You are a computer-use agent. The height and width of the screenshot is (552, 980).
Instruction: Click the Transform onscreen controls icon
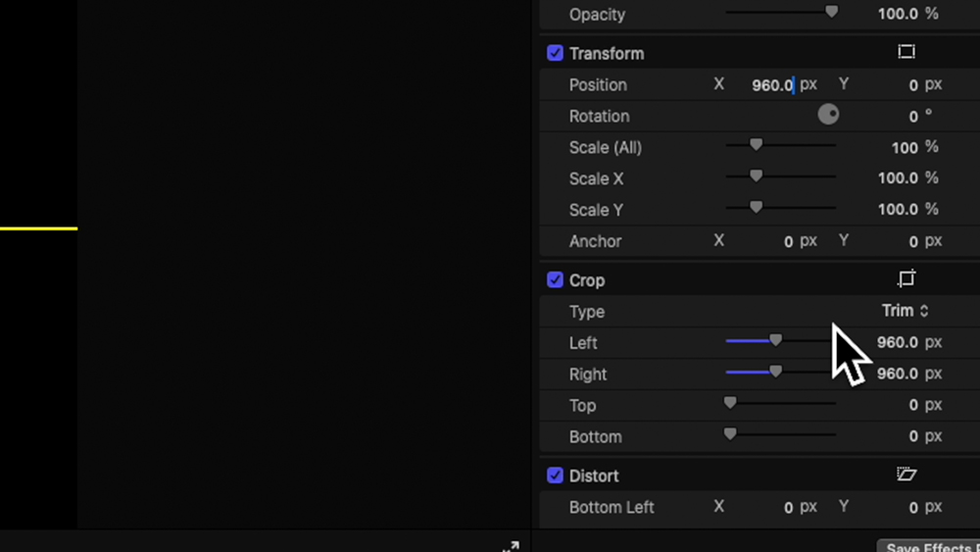[x=906, y=52]
